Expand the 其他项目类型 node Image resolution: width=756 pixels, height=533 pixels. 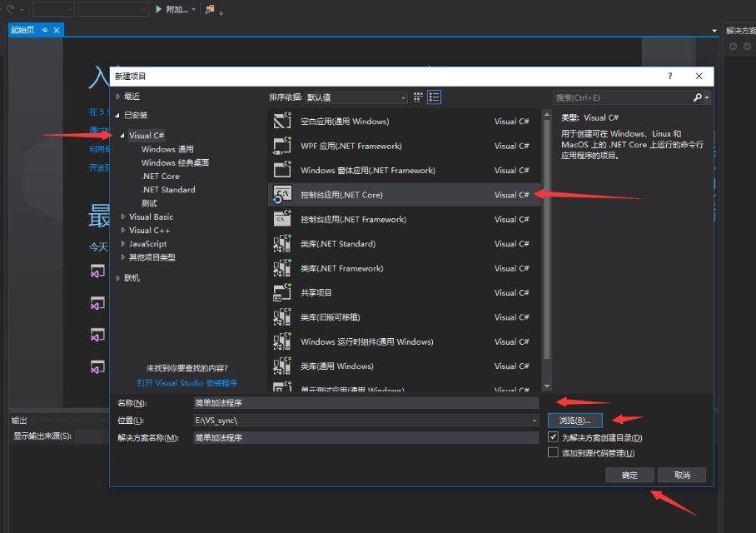[123, 257]
